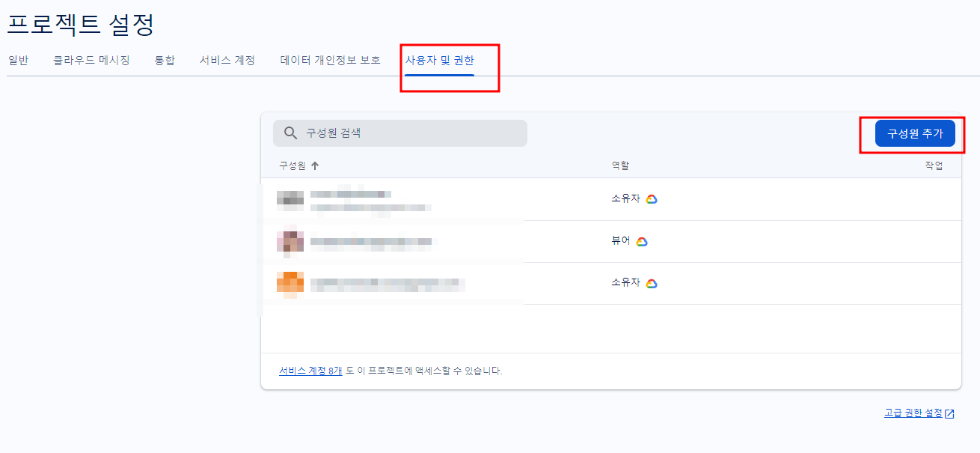The height and width of the screenshot is (453, 980).
Task: Click the upward sort arrow next to 구성원
Action: 316,165
